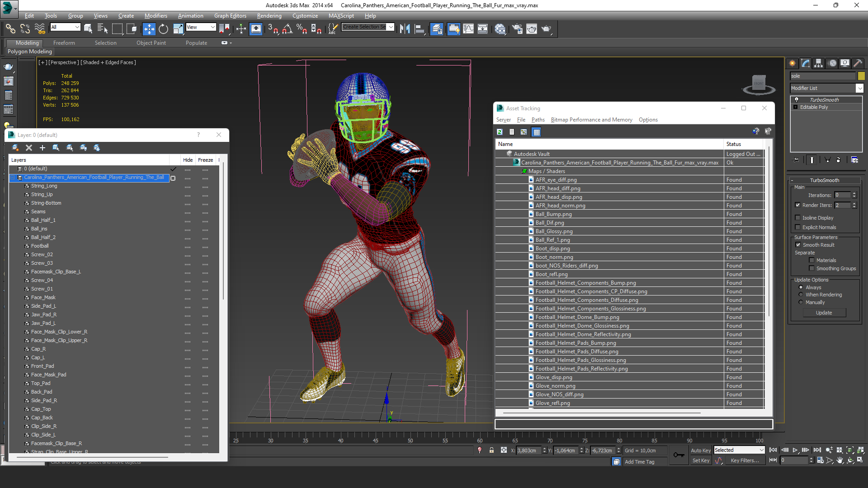Open Render Setup teapot icon

517,29
